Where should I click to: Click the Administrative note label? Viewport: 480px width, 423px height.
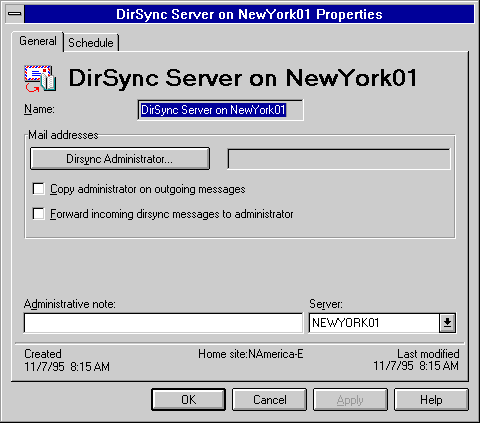point(70,304)
